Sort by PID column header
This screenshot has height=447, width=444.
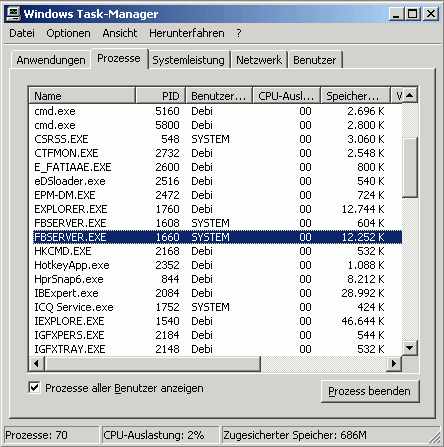pos(160,96)
